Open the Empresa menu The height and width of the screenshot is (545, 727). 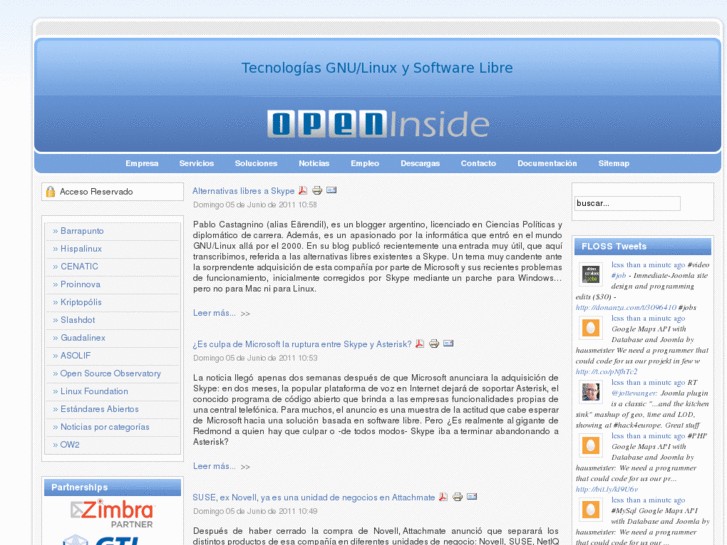142,163
